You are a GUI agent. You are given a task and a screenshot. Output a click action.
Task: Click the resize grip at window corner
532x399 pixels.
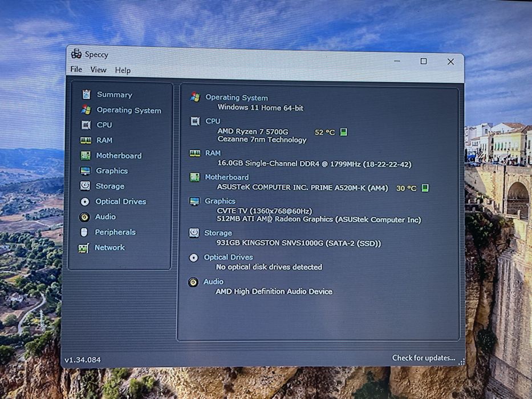coord(461,362)
